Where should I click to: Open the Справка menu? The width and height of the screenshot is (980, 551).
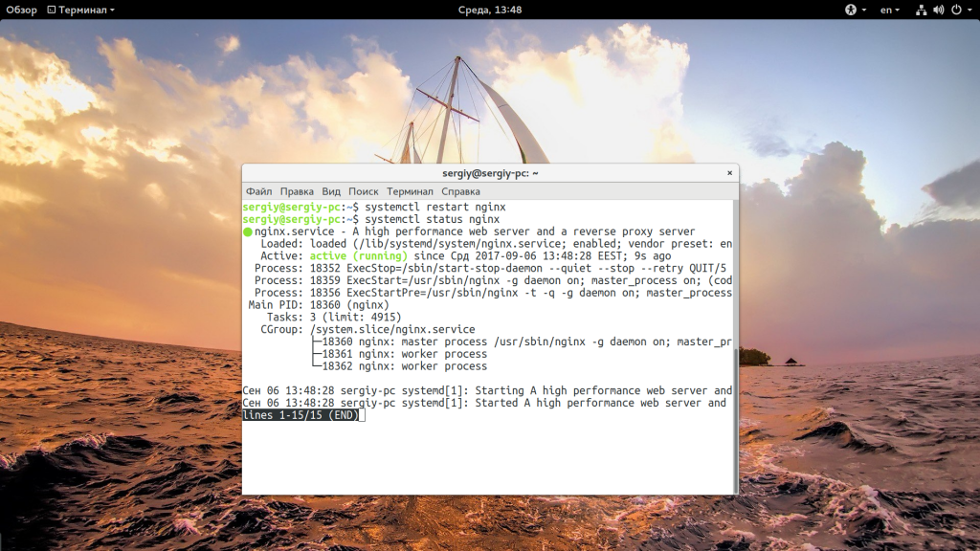click(460, 191)
